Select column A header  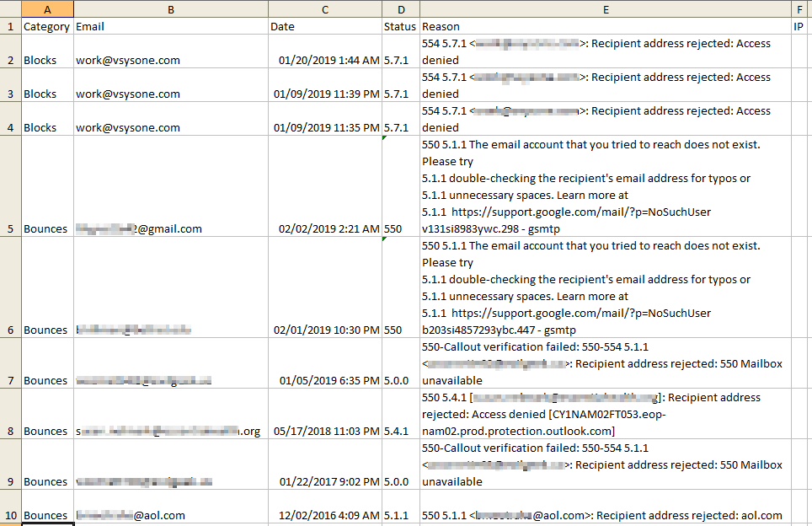46,9
